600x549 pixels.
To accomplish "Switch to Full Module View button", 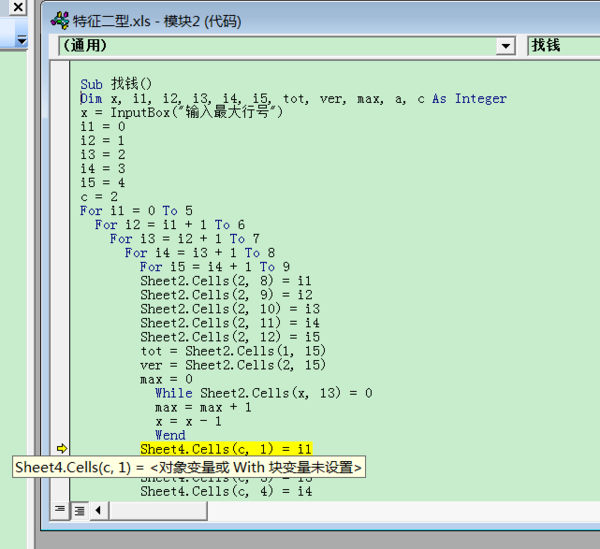I will tap(78, 510).
